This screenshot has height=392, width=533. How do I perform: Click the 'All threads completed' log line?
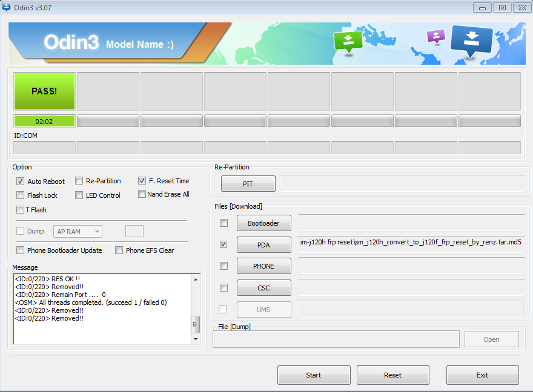tap(91, 302)
